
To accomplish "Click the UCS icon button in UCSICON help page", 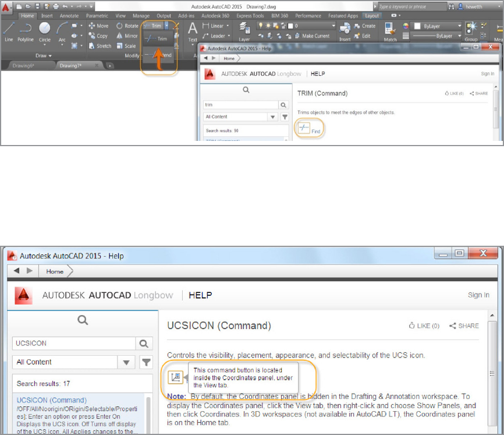I will tap(176, 377).
